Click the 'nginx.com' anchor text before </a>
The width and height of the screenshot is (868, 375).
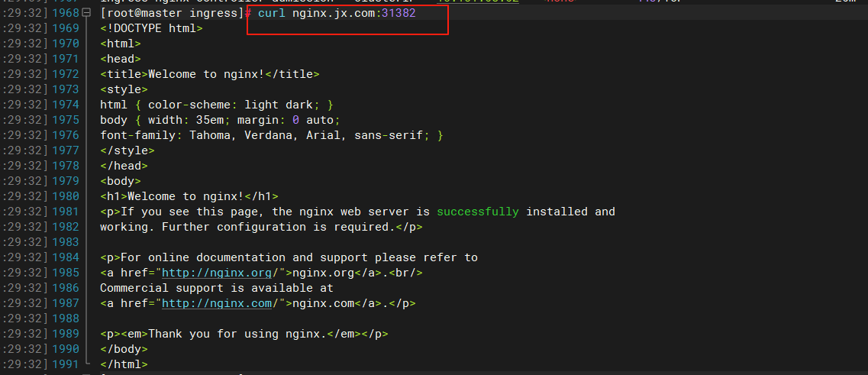point(323,303)
